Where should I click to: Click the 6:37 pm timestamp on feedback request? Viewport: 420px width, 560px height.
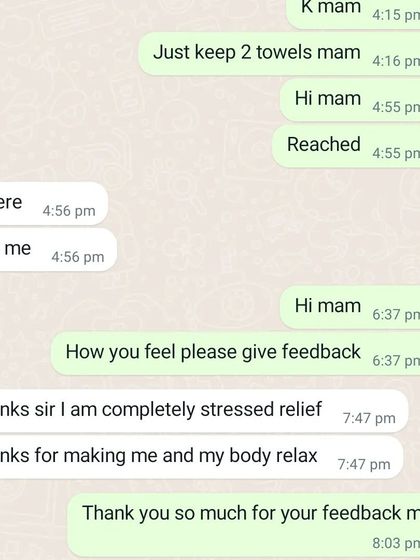pos(396,361)
